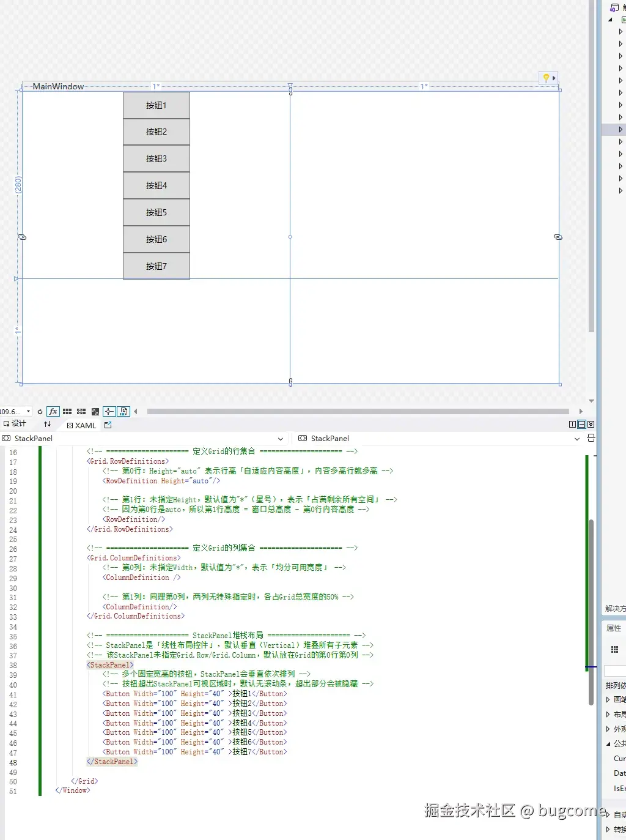
Task: Select the vertical split layout icon
Action: click(572, 424)
